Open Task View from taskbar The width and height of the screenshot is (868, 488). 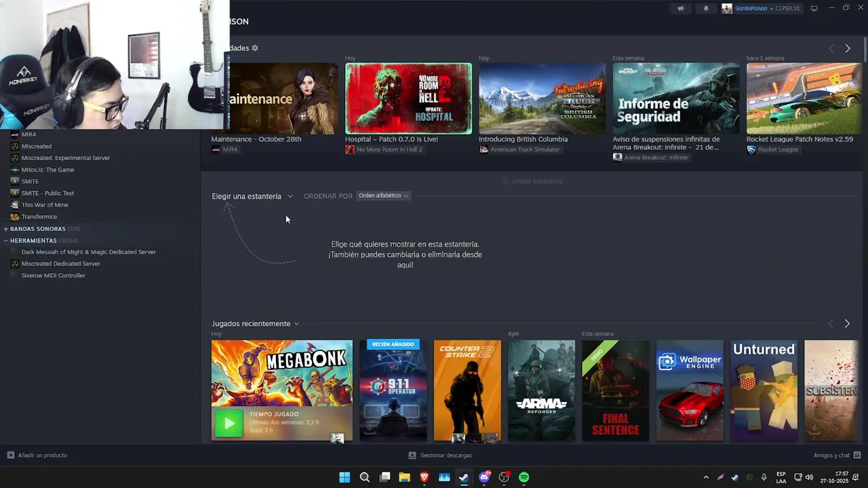[x=385, y=477]
